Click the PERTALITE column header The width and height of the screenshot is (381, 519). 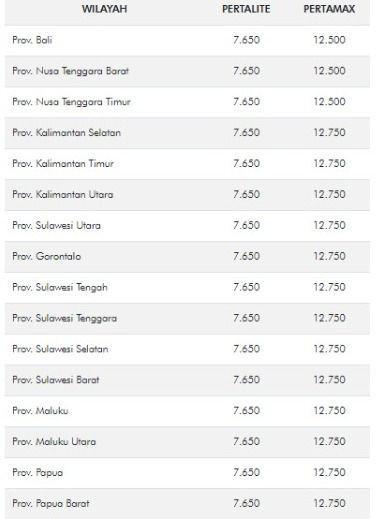[x=246, y=9]
